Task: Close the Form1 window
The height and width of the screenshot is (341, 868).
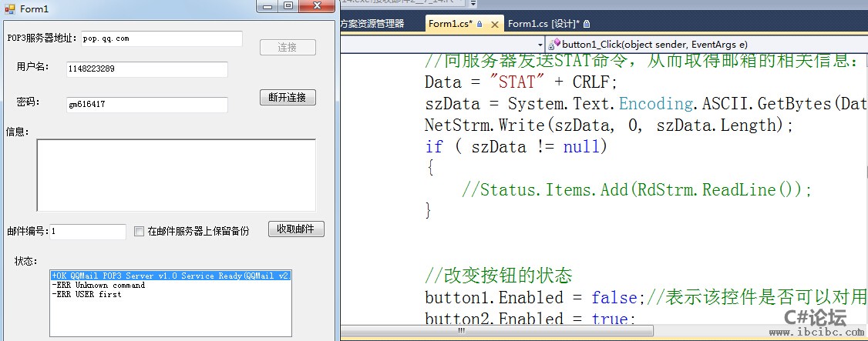Action: [x=315, y=6]
